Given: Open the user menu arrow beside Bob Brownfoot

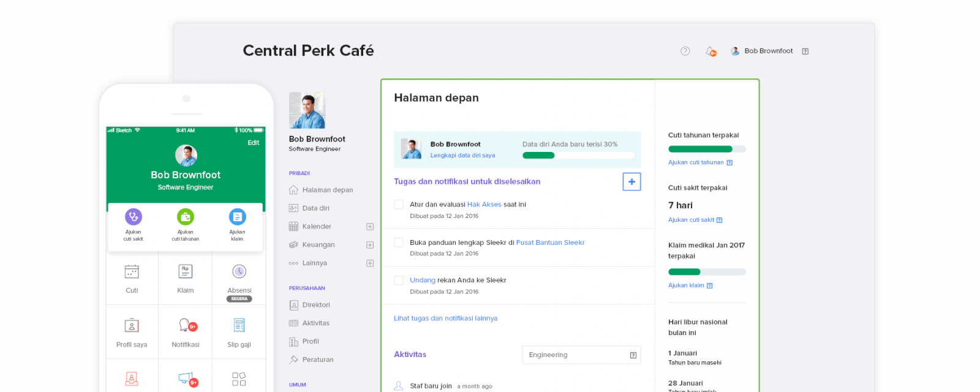Looking at the screenshot, I should point(805,51).
